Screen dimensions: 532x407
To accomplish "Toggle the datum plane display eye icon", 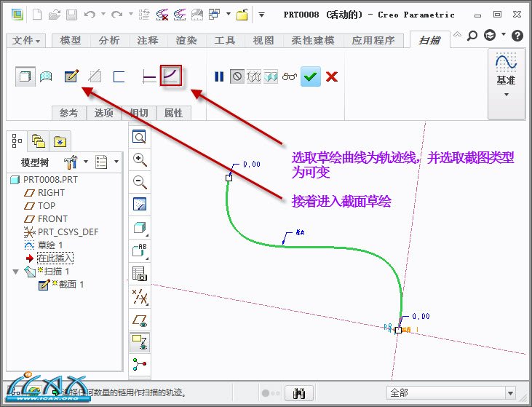I will pyautogui.click(x=140, y=320).
